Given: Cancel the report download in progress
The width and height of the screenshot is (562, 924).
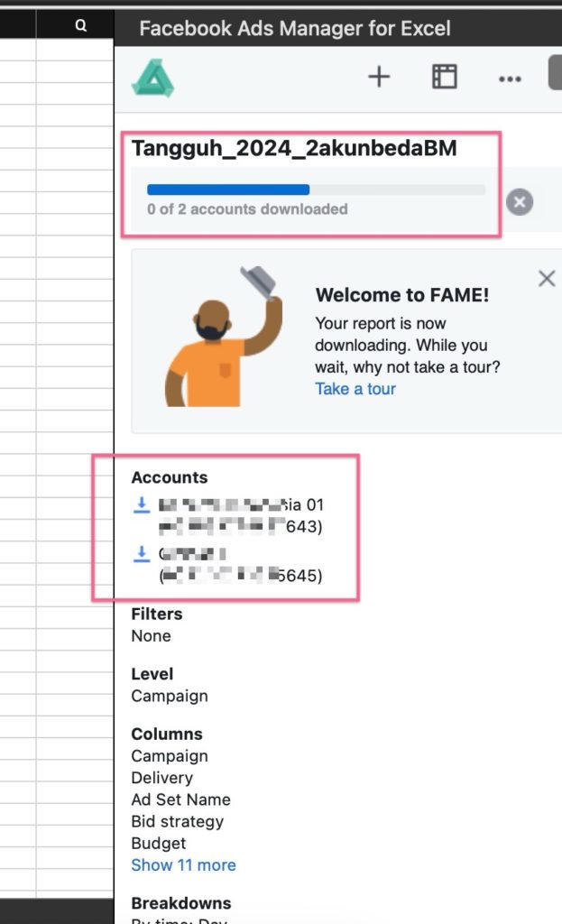Looking at the screenshot, I should coord(520,202).
